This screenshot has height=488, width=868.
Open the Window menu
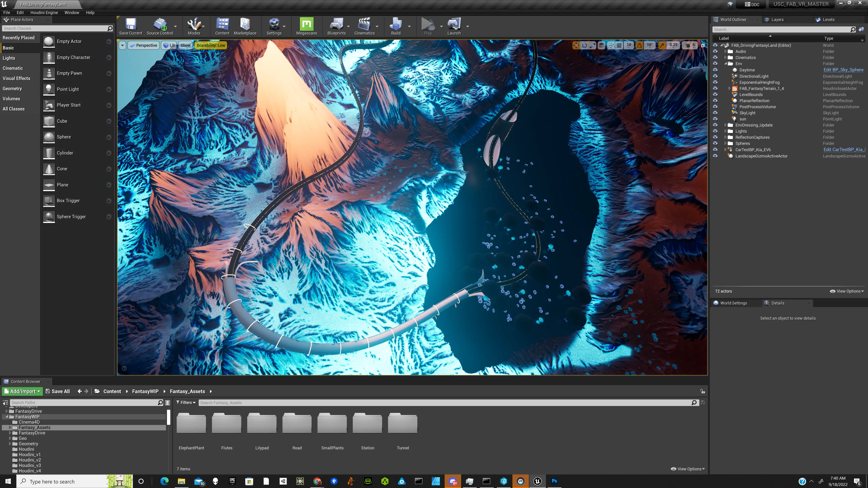click(x=72, y=12)
